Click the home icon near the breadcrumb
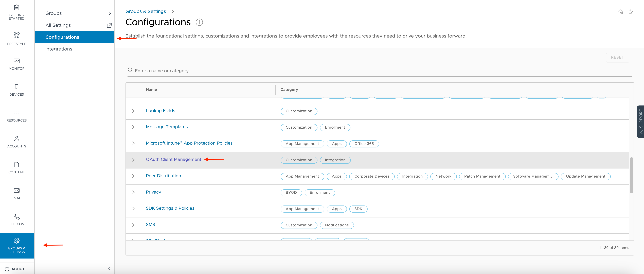 621,11
